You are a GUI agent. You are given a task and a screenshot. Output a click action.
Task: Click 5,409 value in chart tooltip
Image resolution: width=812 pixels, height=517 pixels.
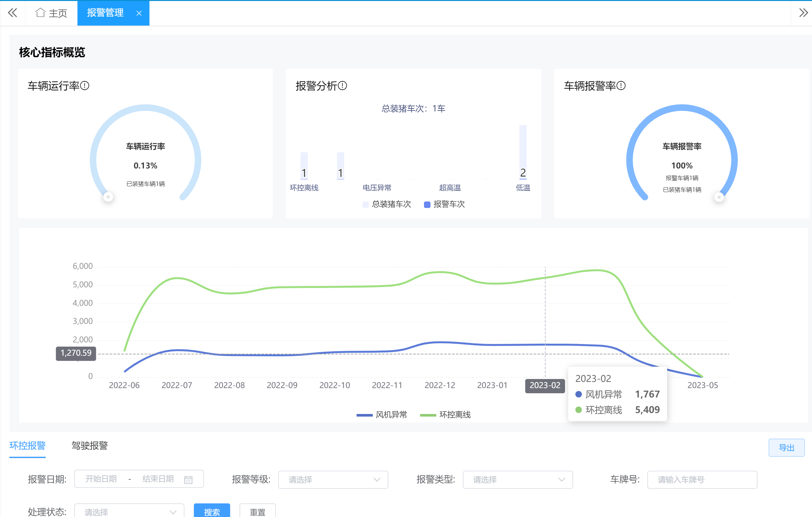pos(647,410)
